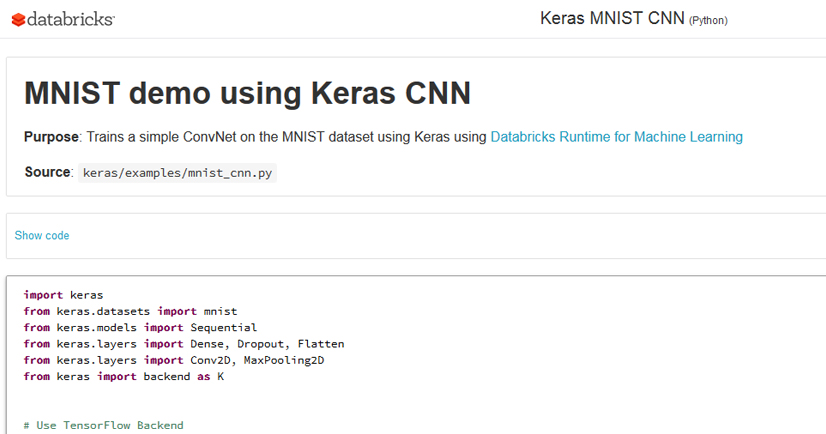Click the keras.datasets import mnist line
Viewport: 826px width, 434px height.
130,311
